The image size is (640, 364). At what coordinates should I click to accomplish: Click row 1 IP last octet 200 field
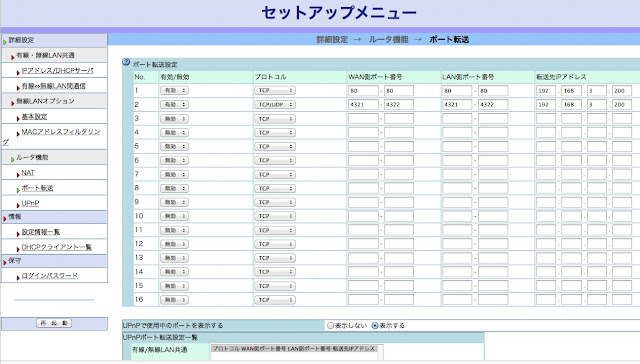point(622,91)
